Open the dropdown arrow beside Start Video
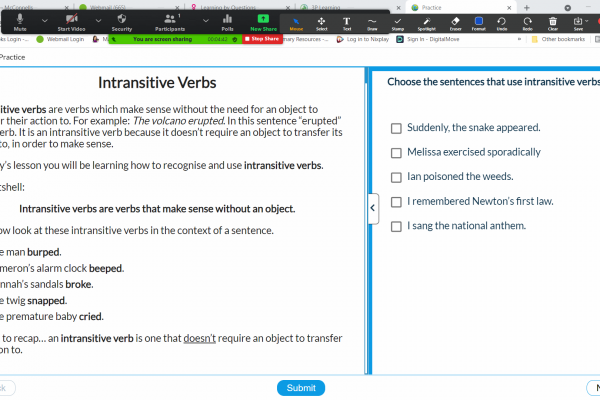Viewport: 600px width, 400px height. (98, 18)
